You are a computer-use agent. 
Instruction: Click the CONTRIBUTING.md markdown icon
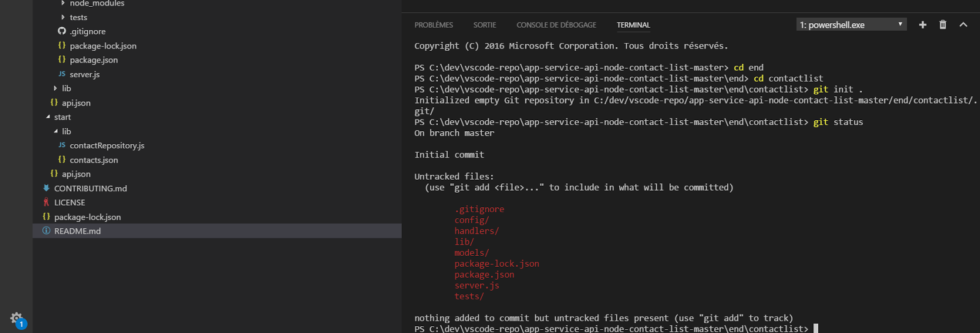pos(46,188)
